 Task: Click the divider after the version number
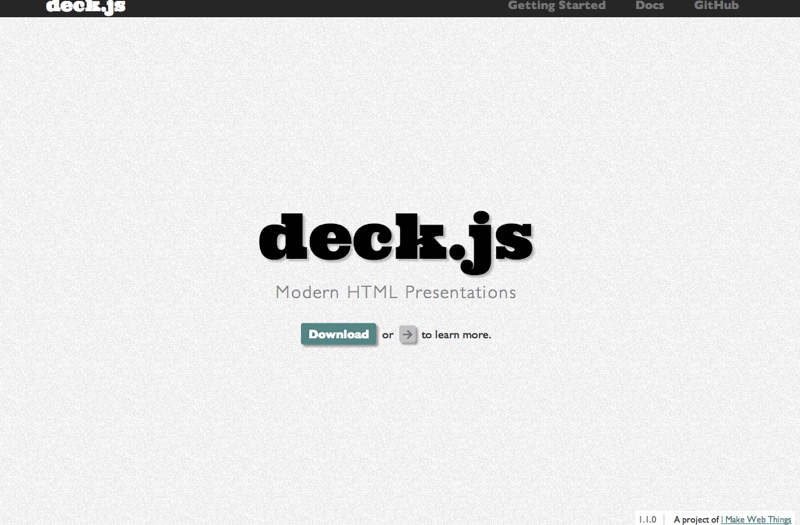pyautogui.click(x=664, y=519)
